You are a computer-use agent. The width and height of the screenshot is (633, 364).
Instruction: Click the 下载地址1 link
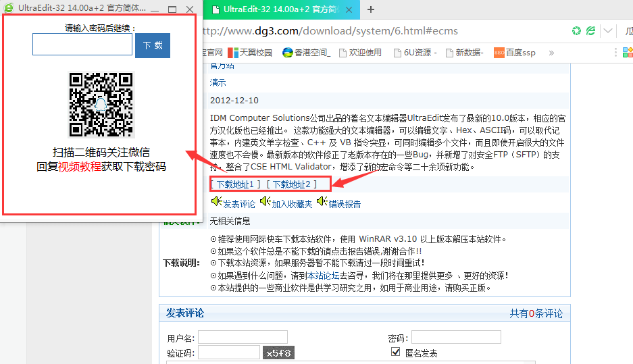[235, 184]
